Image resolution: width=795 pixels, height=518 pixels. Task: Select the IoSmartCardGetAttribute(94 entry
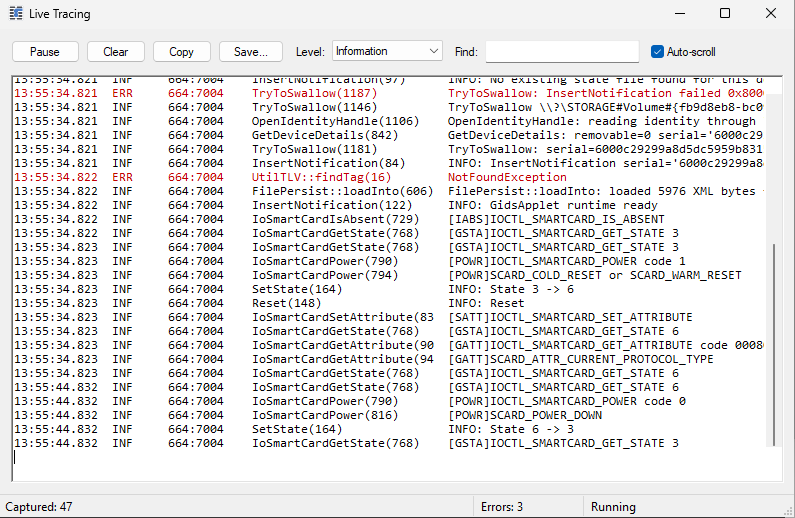tap(388, 359)
